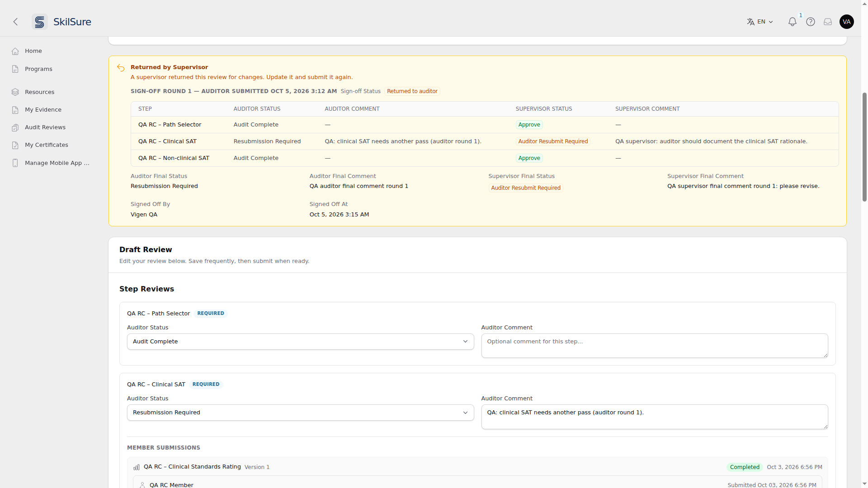
Task: Click the QA RC Member submission row
Action: point(477,482)
